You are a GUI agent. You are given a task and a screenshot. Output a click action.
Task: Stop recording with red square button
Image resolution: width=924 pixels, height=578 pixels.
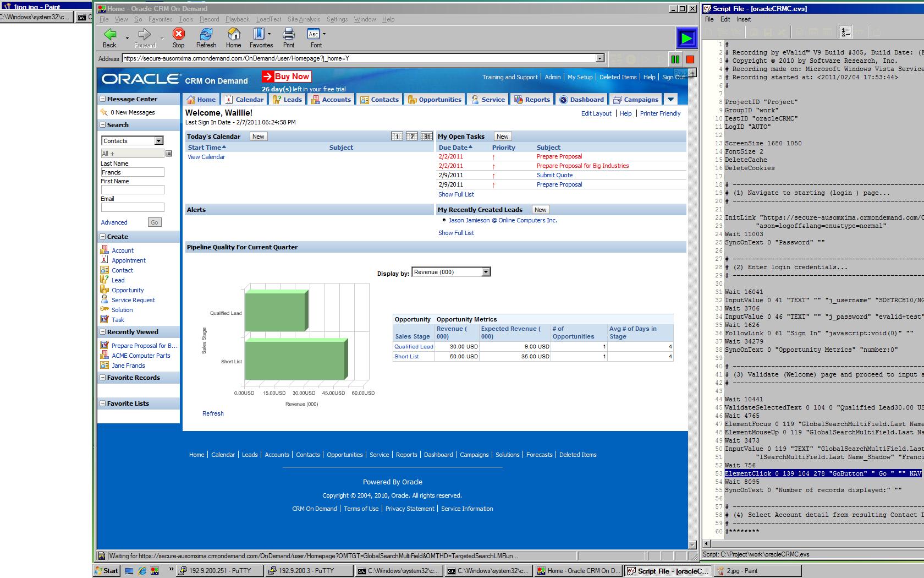pos(690,59)
